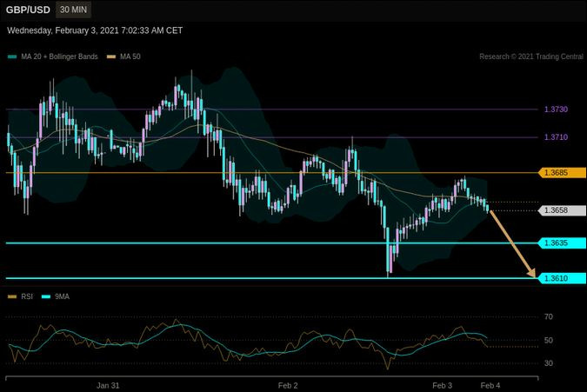
Task: Select the orange 1.3685 pivot price tag
Action: coord(562,173)
